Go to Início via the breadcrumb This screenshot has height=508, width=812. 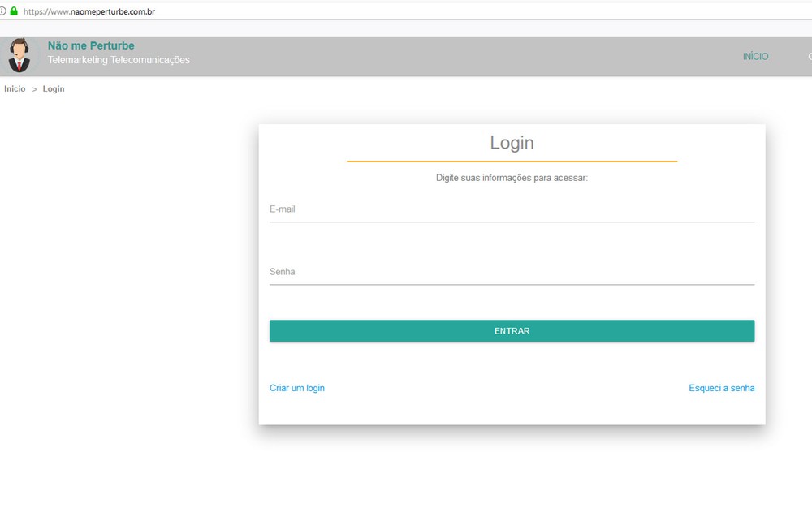tap(15, 88)
